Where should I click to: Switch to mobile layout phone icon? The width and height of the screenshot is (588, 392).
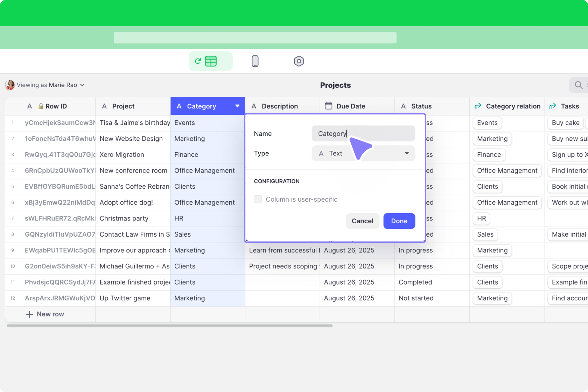pyautogui.click(x=255, y=61)
